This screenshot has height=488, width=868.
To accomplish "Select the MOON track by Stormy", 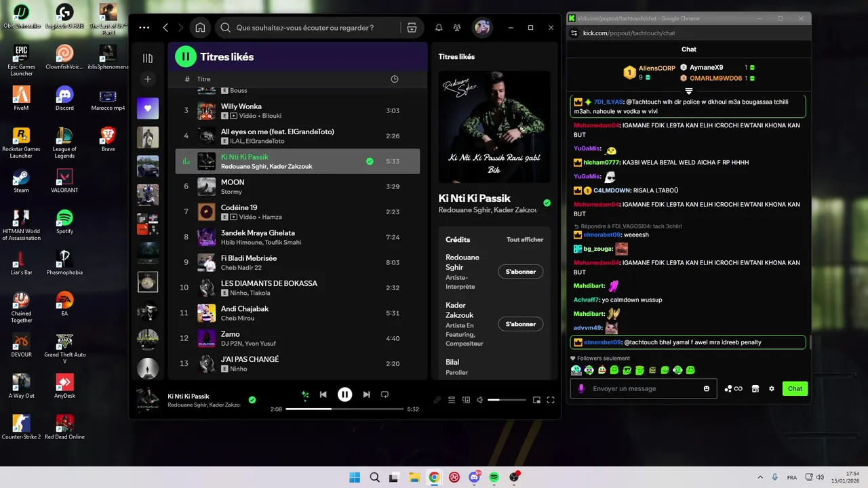I will (298, 186).
